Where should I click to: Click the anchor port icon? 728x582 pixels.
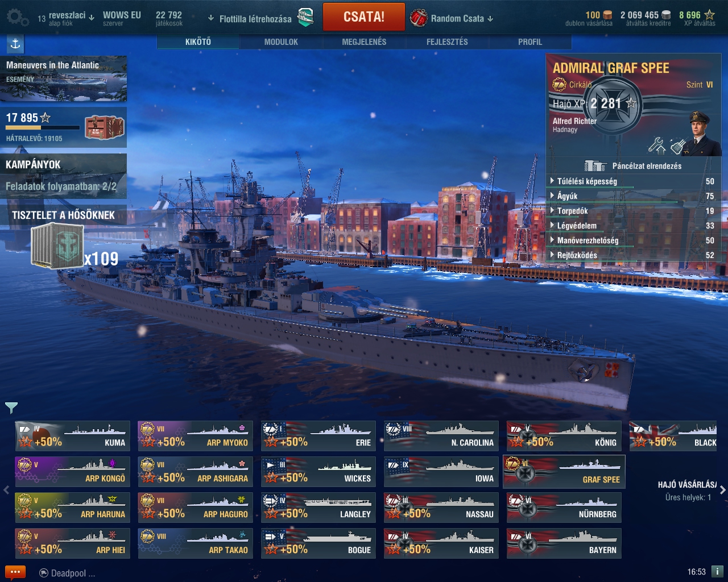pos(15,44)
